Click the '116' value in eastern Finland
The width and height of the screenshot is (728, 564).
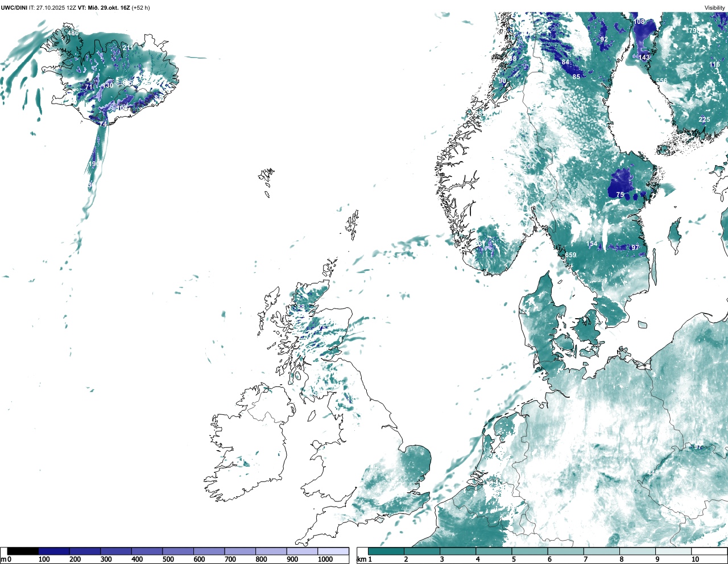(714, 65)
